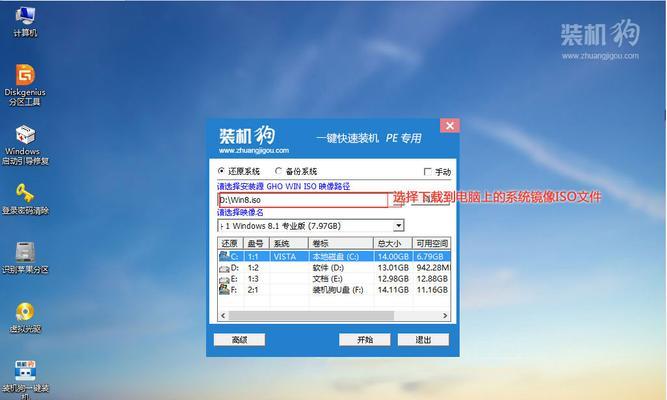667x400 pixels.
Task: Select 装机狗U盘 (F:) volume label
Action: coord(338,290)
